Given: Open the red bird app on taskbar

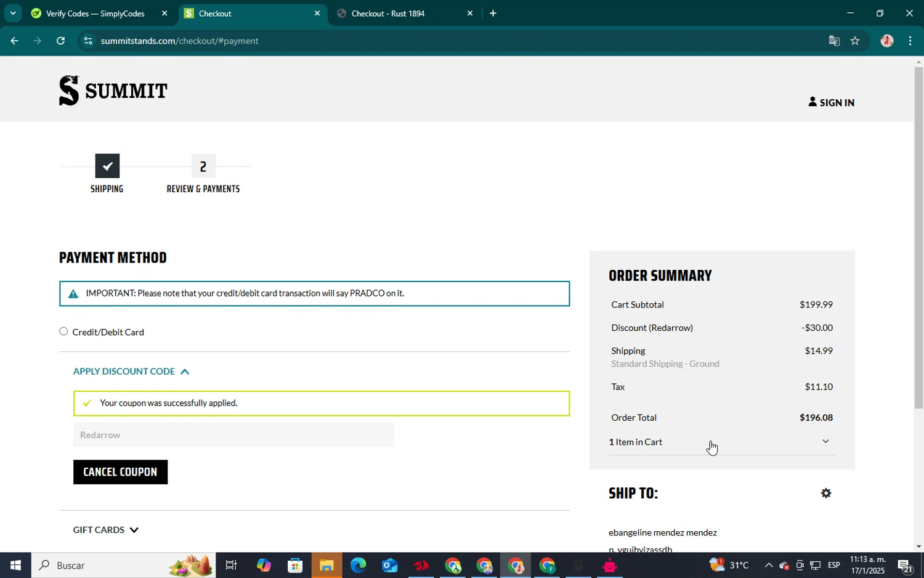Looking at the screenshot, I should tap(421, 565).
